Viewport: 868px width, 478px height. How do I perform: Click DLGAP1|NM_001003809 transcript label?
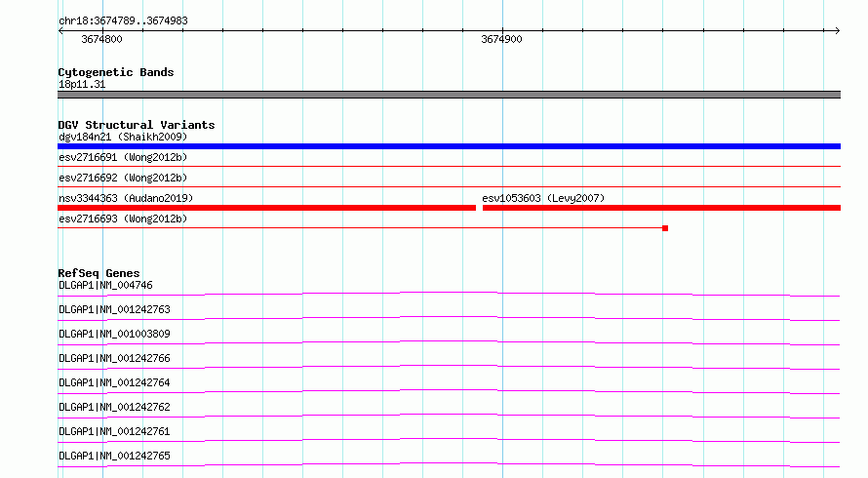114,334
